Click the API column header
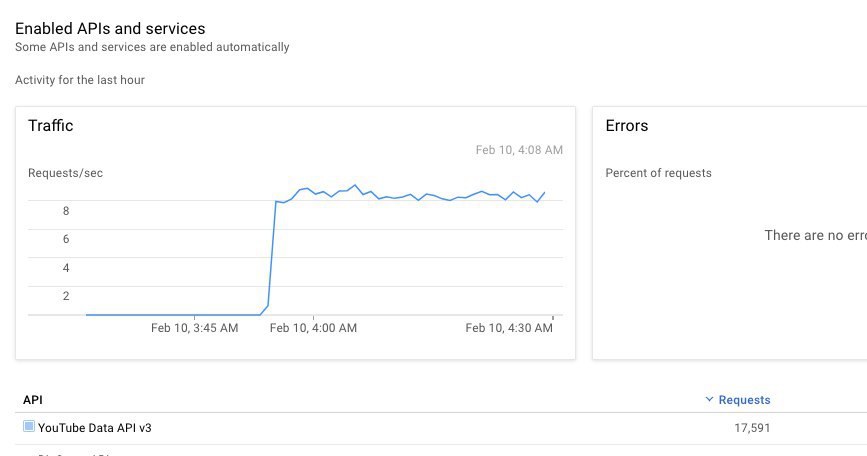The width and height of the screenshot is (867, 456). pos(33,400)
